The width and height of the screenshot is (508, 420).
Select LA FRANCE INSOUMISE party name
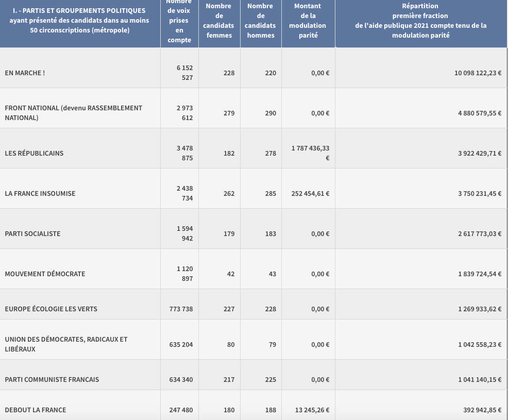tap(40, 194)
